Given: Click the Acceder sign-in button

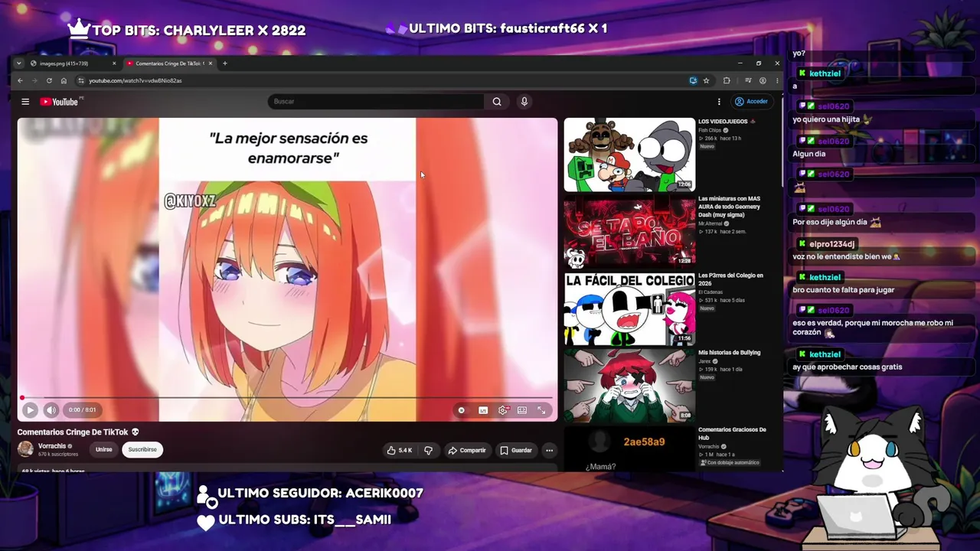Looking at the screenshot, I should tap(751, 102).
